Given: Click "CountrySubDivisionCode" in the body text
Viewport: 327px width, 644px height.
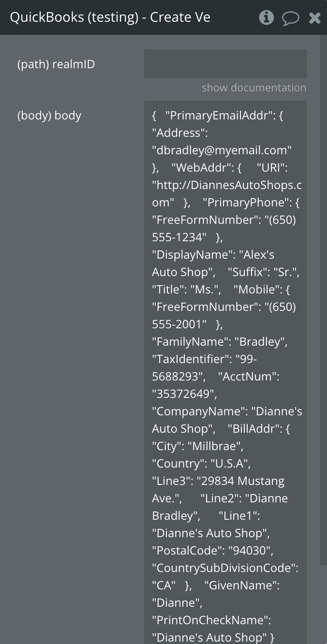Looking at the screenshot, I should click(x=222, y=568).
